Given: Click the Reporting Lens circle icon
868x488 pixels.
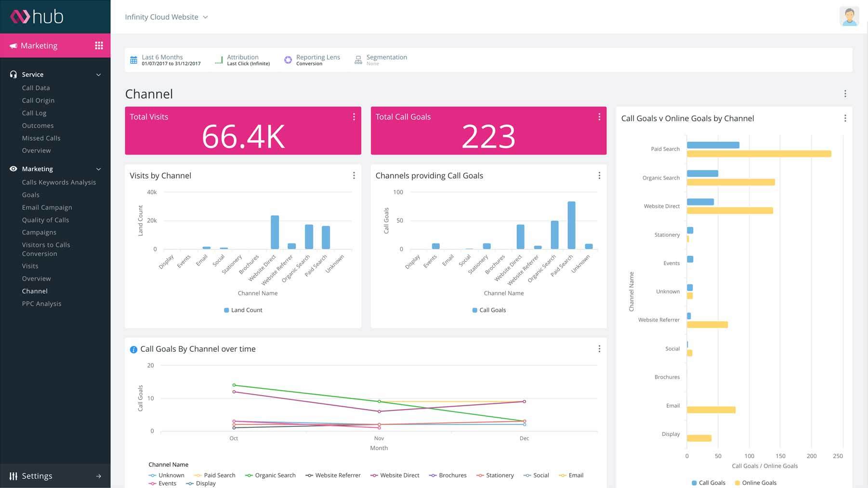Looking at the screenshot, I should pyautogui.click(x=288, y=60).
